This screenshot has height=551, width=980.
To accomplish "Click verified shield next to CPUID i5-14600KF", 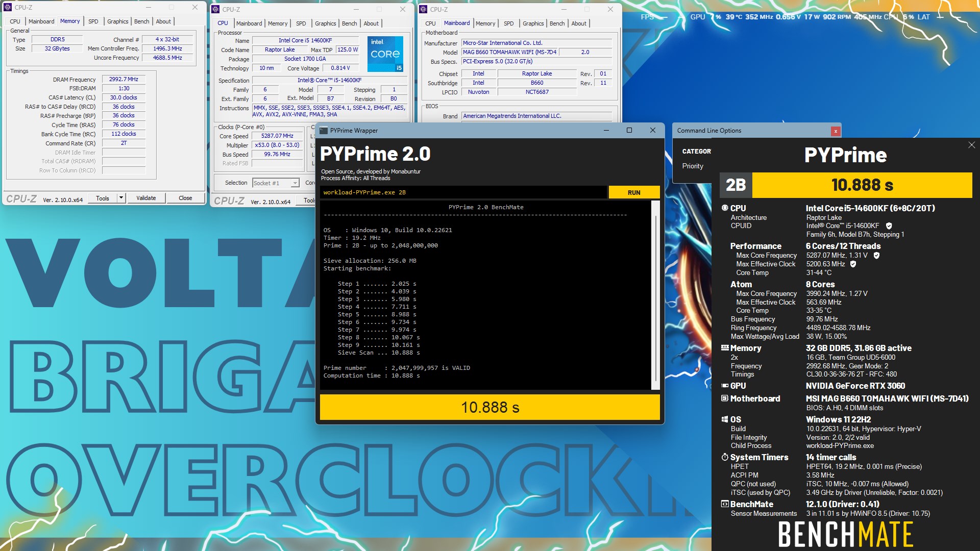I will tap(889, 226).
